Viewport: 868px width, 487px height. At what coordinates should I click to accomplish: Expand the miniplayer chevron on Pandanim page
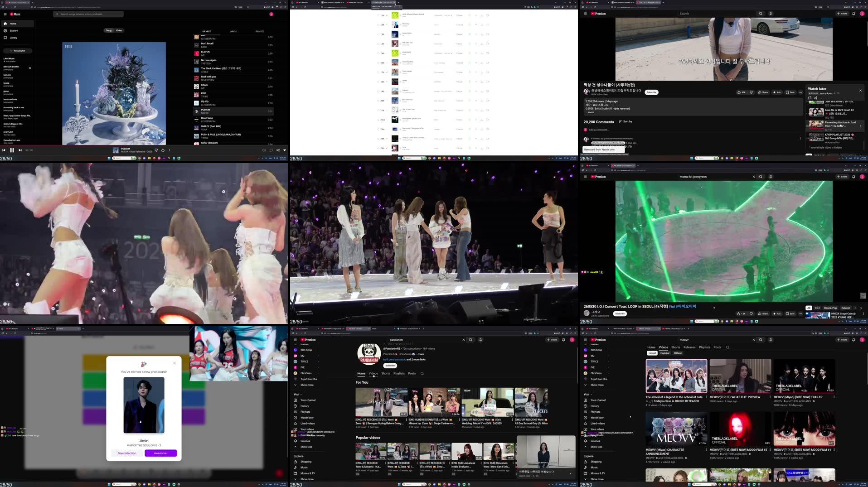570,473
